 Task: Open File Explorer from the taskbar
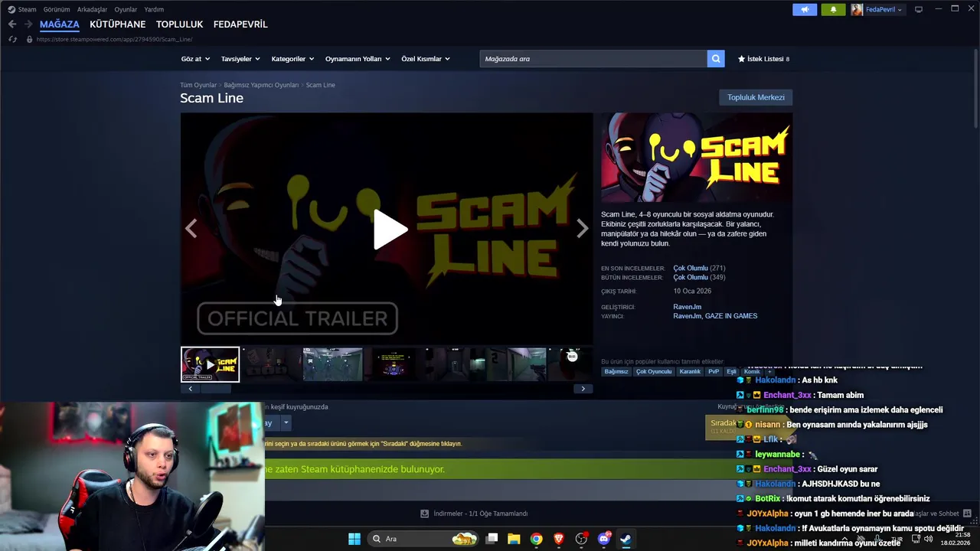pos(514,539)
